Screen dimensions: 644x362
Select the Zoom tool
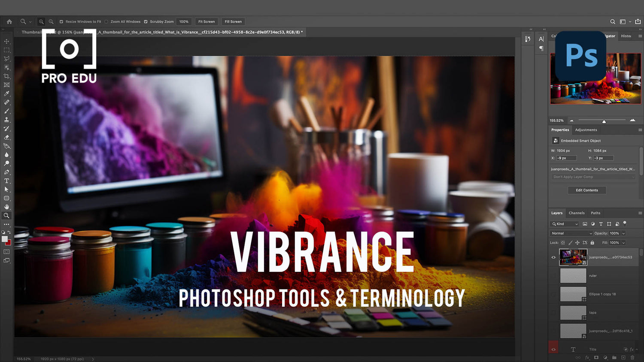point(6,215)
